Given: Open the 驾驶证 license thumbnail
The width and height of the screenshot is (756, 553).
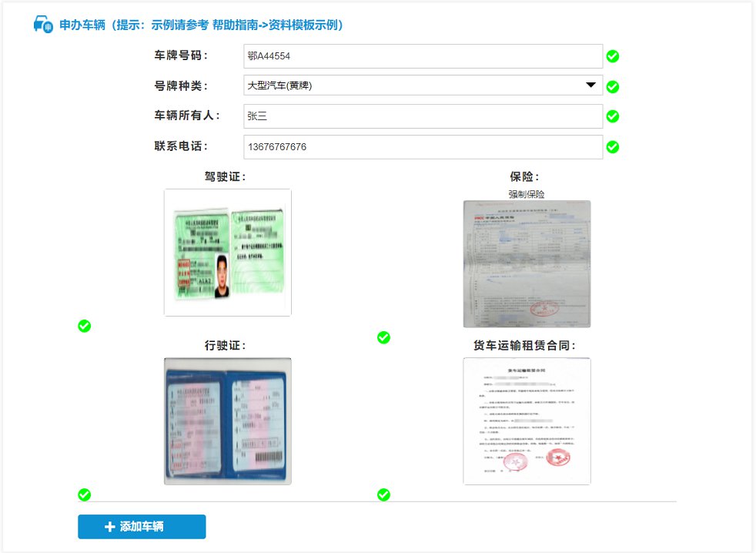Looking at the screenshot, I should (x=228, y=253).
